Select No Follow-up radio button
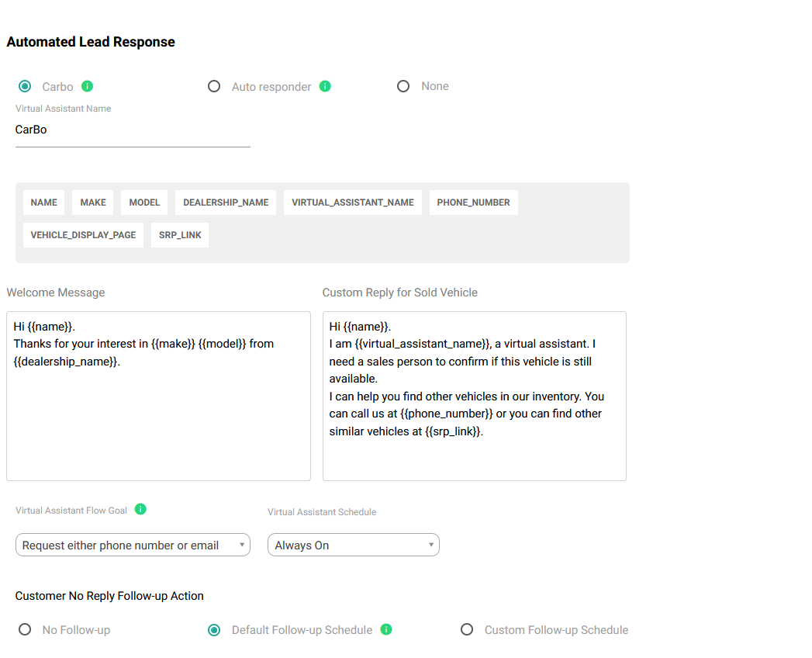 25,629
